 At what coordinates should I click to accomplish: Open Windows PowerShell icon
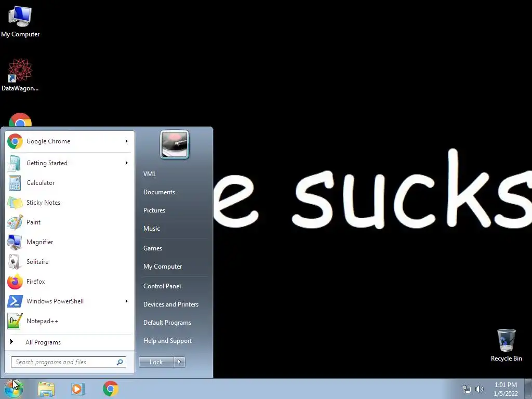pyautogui.click(x=15, y=301)
